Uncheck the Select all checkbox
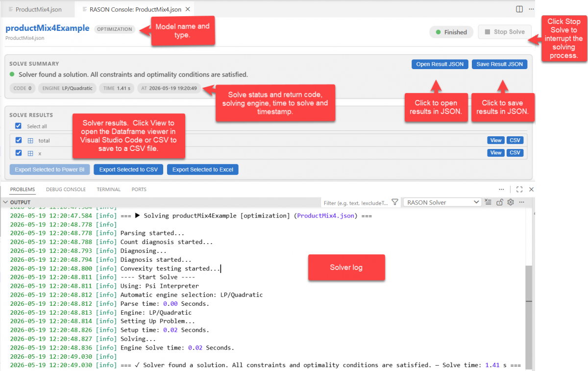Screen dimensions: 588x371 (x=19, y=126)
